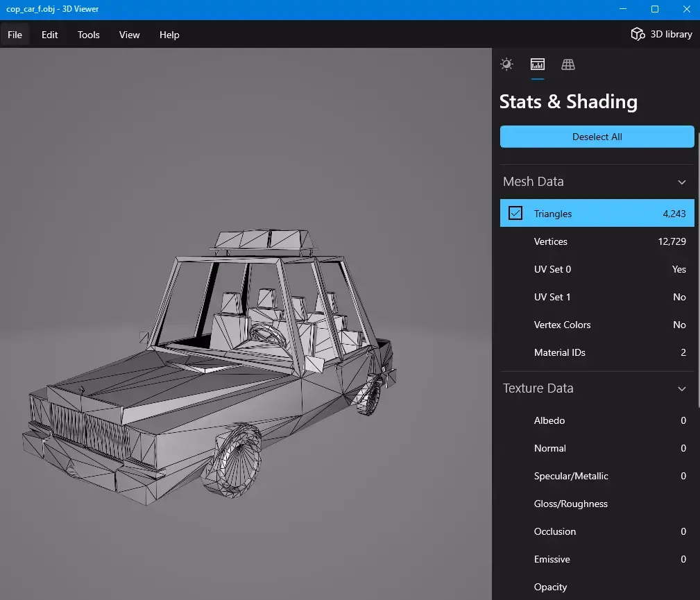Select the Opacity texture row

[x=597, y=587]
